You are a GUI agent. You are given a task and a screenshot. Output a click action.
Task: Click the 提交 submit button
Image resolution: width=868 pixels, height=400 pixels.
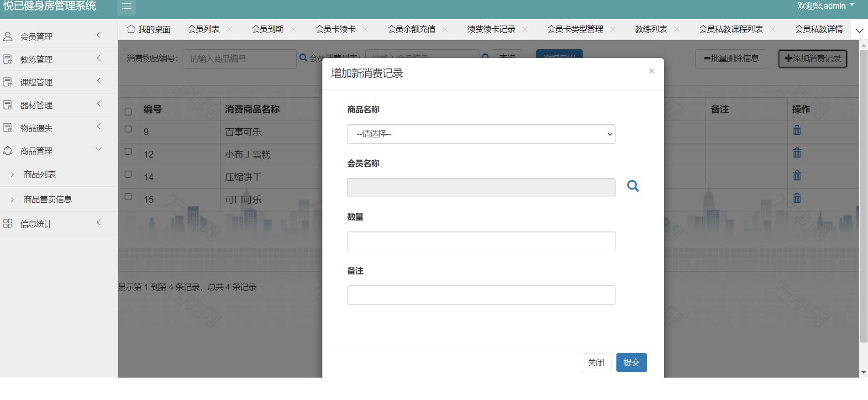(631, 363)
